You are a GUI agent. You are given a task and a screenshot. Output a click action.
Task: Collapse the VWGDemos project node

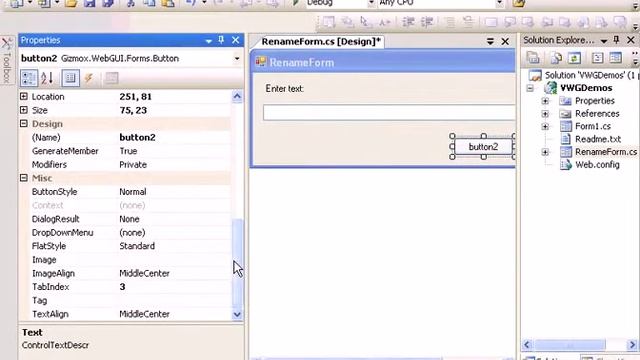[x=530, y=88]
